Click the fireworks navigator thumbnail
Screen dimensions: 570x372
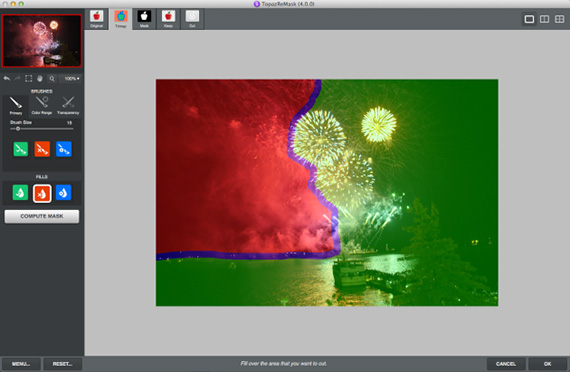point(42,41)
